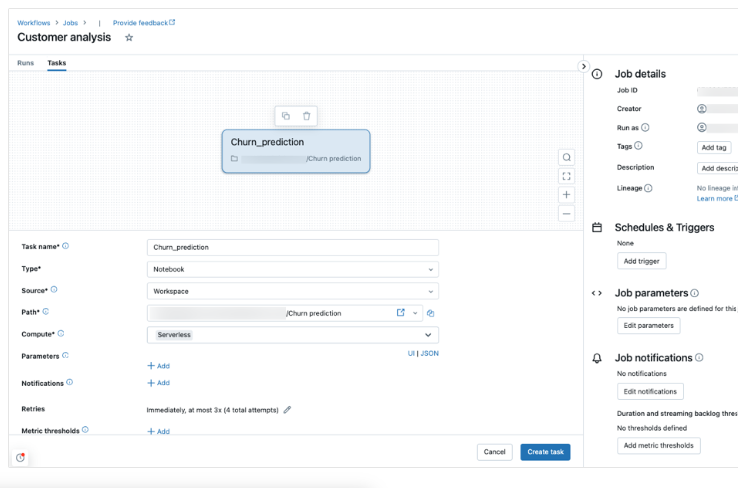The width and height of the screenshot is (738, 488).
Task: Click the Add trigger button
Action: [641, 261]
